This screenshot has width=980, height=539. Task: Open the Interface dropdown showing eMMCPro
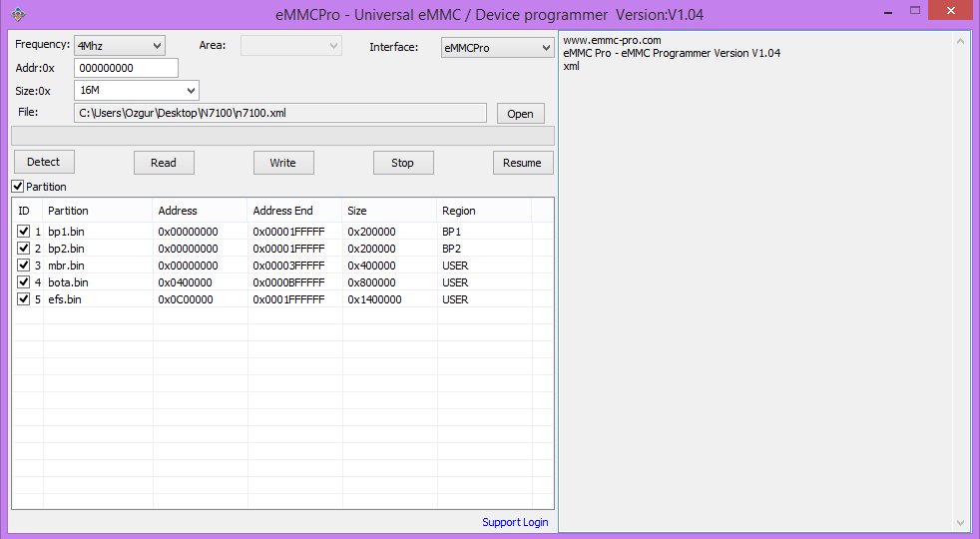pos(498,48)
